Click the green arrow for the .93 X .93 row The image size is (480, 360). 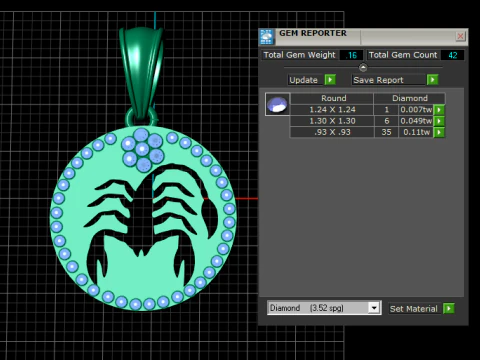click(x=439, y=132)
